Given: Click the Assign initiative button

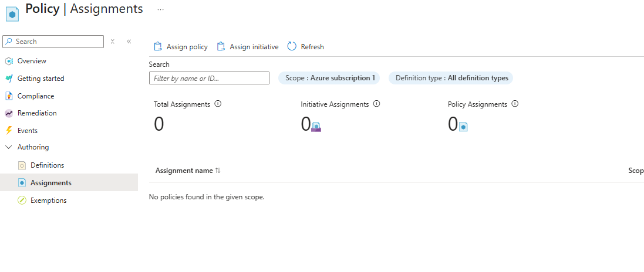Looking at the screenshot, I should click(248, 47).
